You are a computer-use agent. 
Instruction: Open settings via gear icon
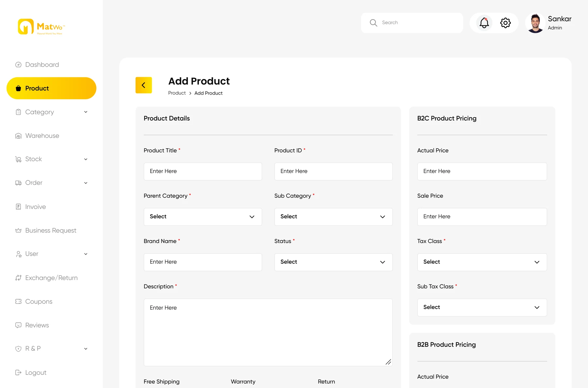(505, 23)
